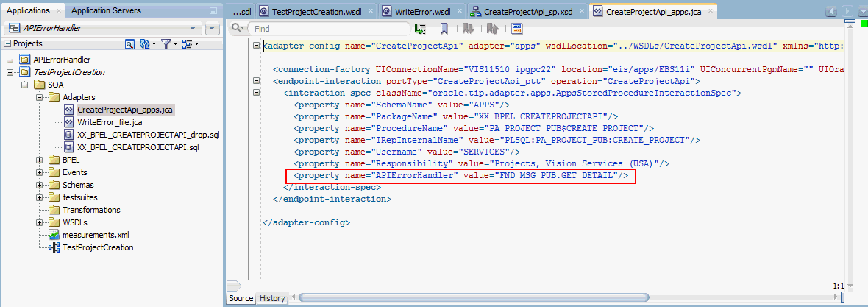The height and width of the screenshot is (307, 868).
Task: Fold the interaction-spec element
Action: pyautogui.click(x=256, y=93)
